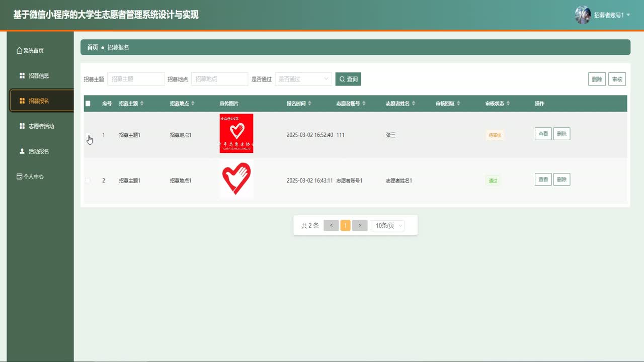This screenshot has width=644, height=362.
Task: Click the grid icon beside 招募报名
Action: tap(22, 101)
